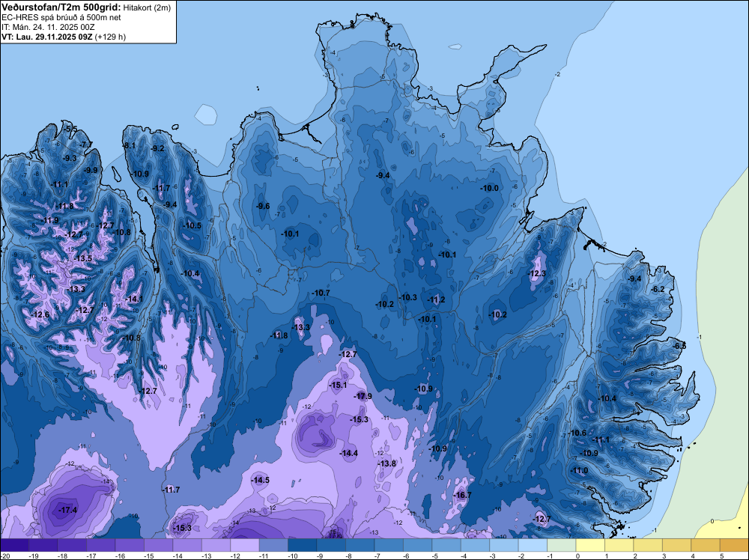Click the 'VT: Lau. 29.11.2025 09Z' valid time

point(47,37)
